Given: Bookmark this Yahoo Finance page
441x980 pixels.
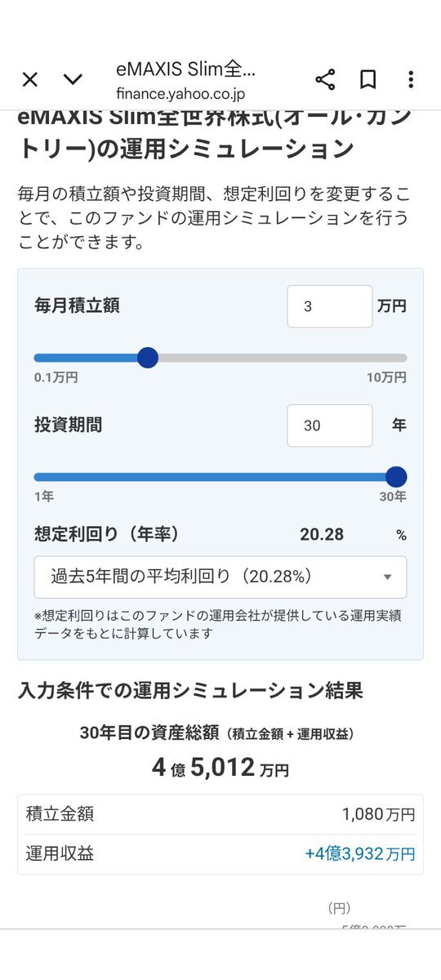Looking at the screenshot, I should [x=368, y=79].
